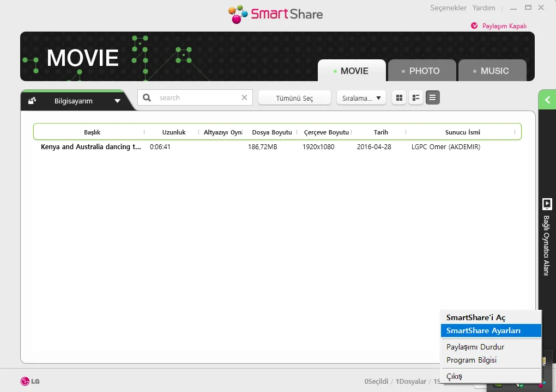The image size is (556, 392).
Task: Switch to the PHOTO tab
Action: (x=422, y=70)
